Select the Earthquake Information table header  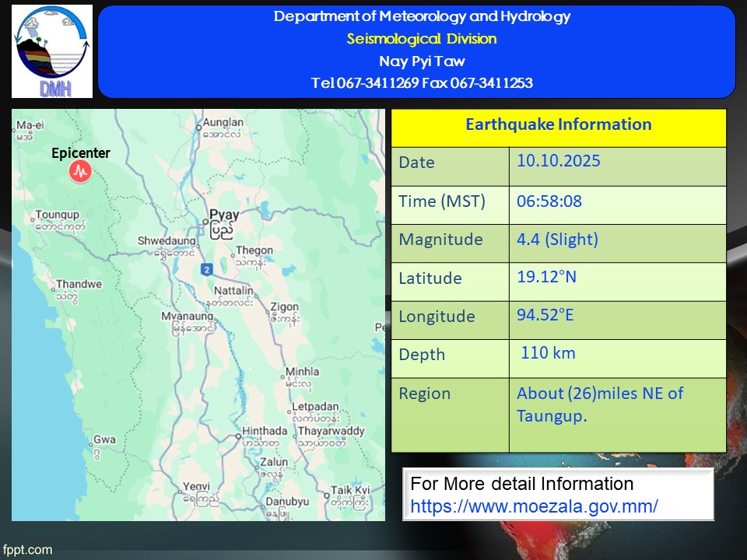click(558, 124)
